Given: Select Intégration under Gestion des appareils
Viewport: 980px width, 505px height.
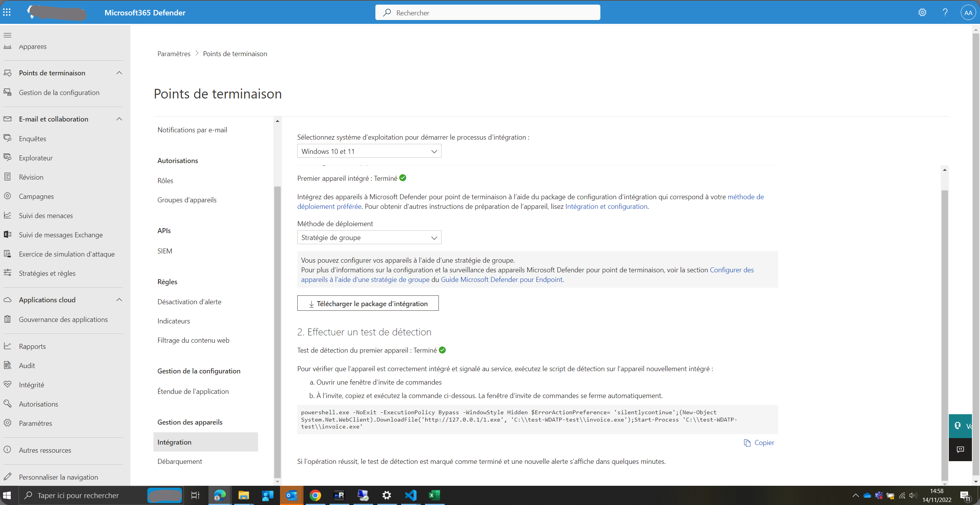Looking at the screenshot, I should [206, 442].
